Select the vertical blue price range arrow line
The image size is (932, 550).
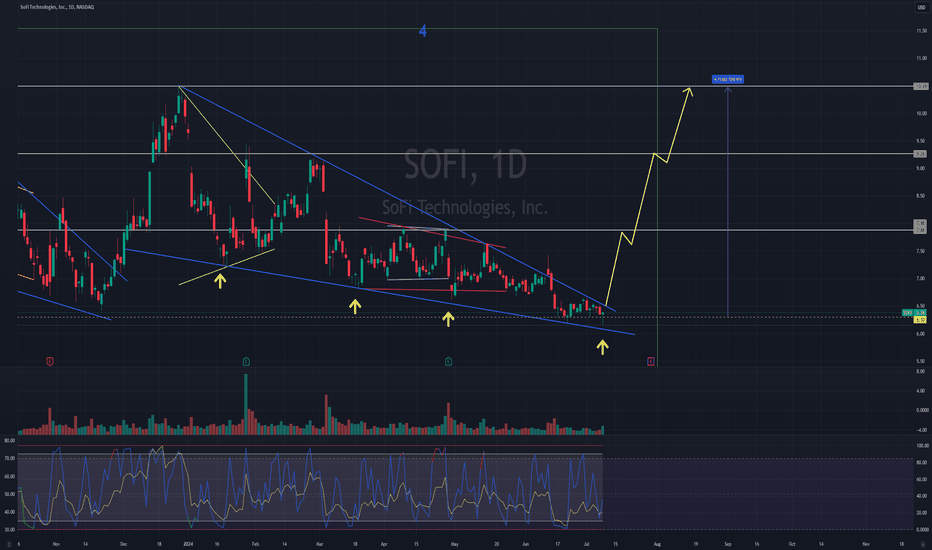pos(728,202)
